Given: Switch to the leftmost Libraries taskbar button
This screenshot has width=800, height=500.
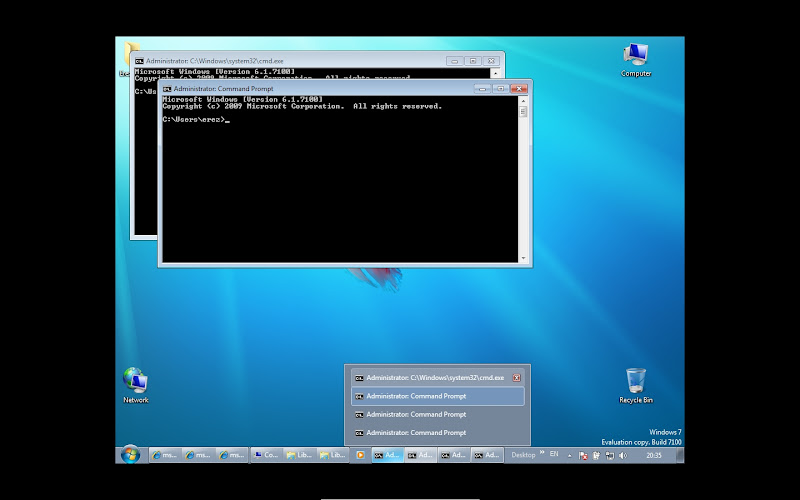Looking at the screenshot, I should tap(299, 455).
